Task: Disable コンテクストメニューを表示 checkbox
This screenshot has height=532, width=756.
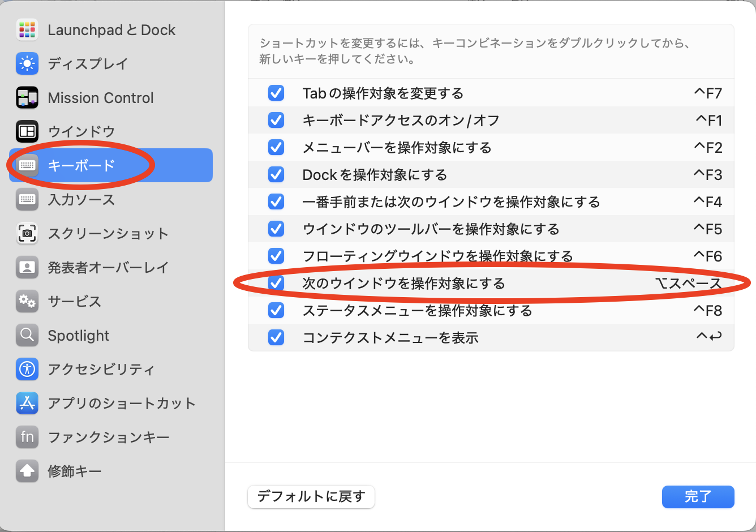Action: [x=276, y=337]
